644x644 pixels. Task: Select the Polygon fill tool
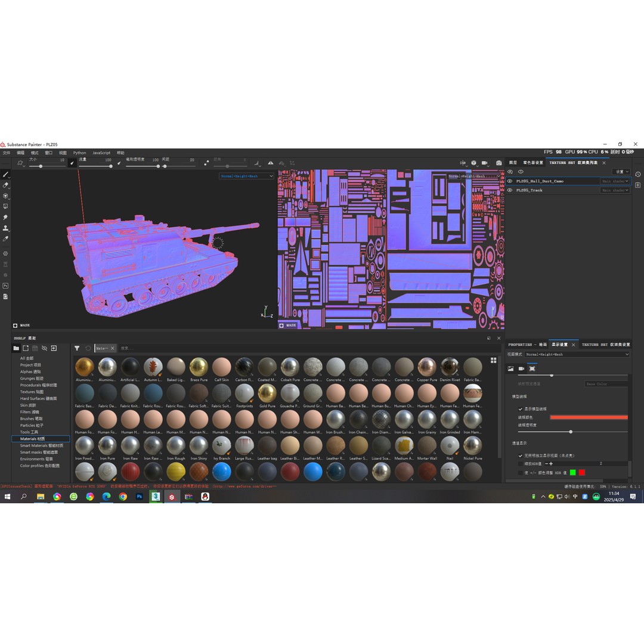(x=5, y=206)
